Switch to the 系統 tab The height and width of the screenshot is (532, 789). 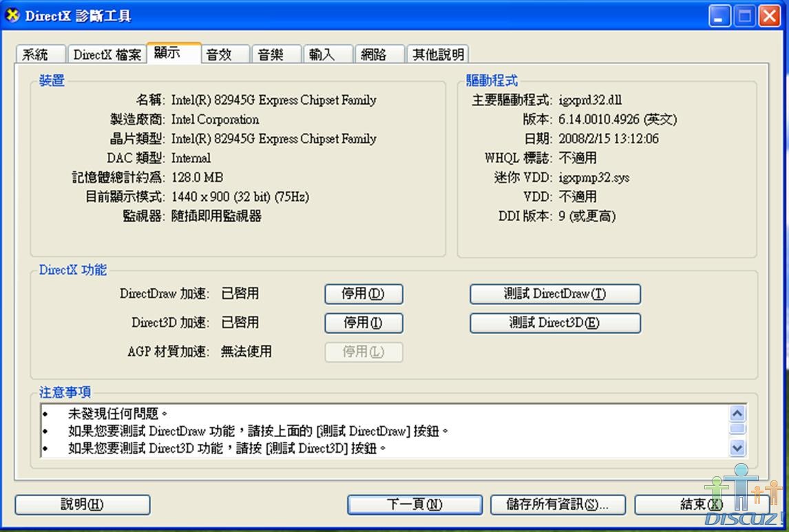point(41,54)
